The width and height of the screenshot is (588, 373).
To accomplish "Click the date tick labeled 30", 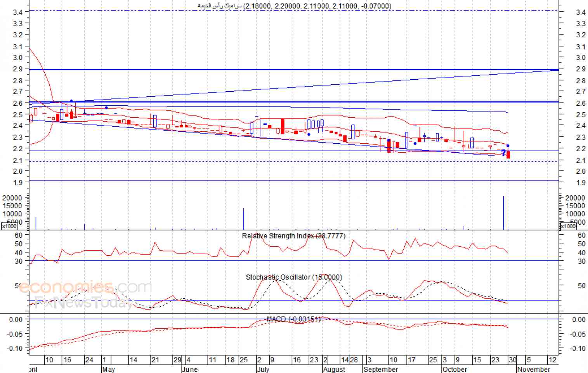I will (x=512, y=360).
